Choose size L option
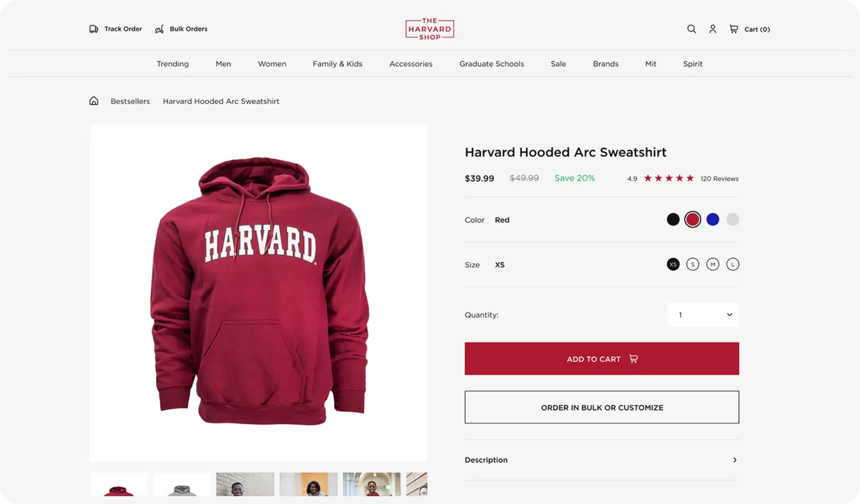 pyautogui.click(x=733, y=264)
